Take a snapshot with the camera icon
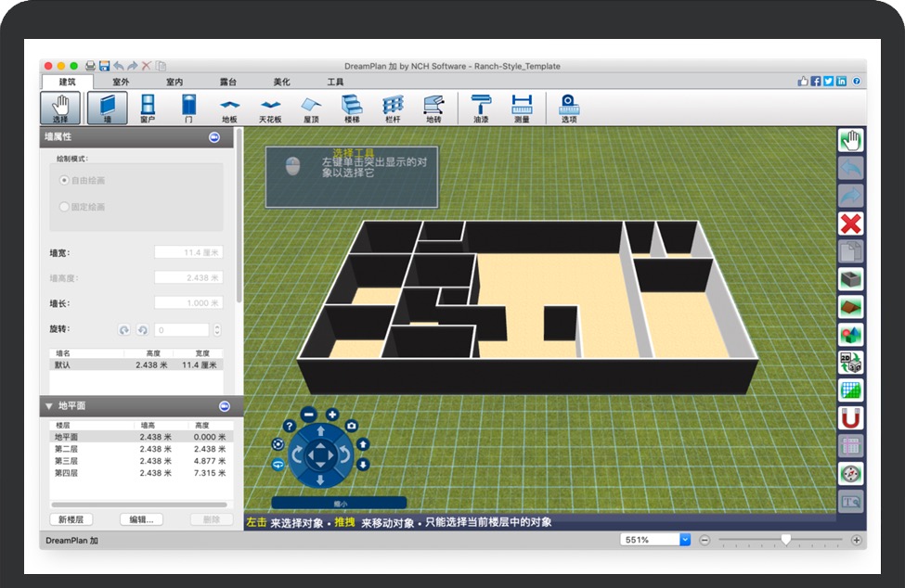The image size is (905, 588). pos(352,425)
